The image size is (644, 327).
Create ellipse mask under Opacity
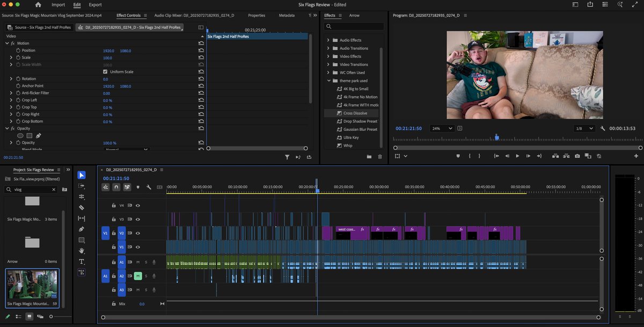point(20,136)
